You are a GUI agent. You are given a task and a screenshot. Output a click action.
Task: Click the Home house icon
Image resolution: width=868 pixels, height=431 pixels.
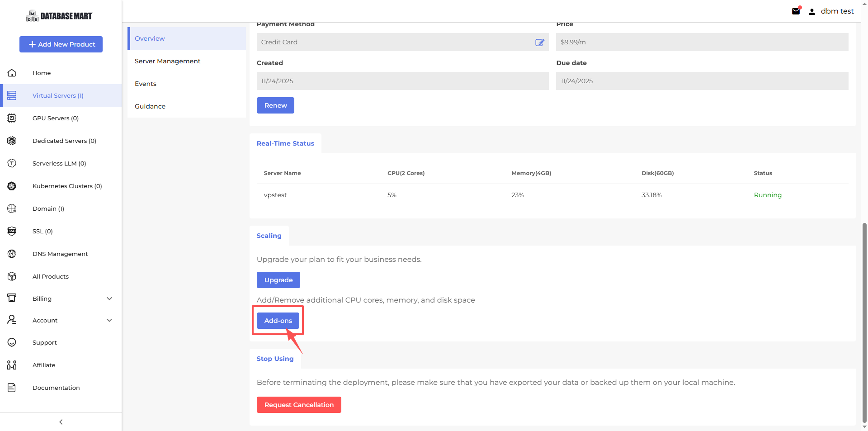[12, 73]
